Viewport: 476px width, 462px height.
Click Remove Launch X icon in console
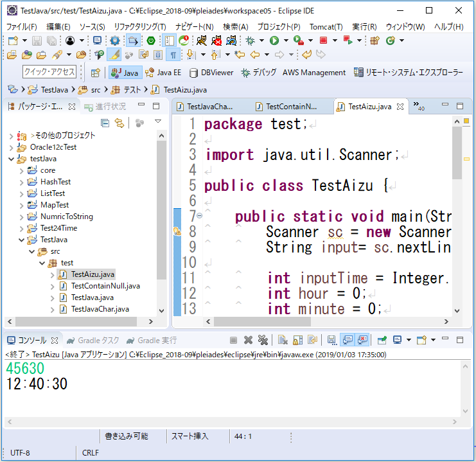pos(249,340)
